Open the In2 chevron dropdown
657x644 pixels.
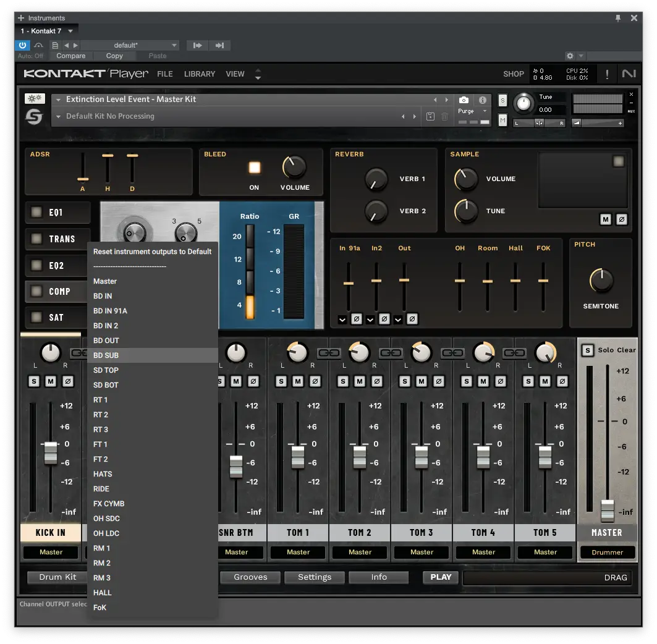370,320
